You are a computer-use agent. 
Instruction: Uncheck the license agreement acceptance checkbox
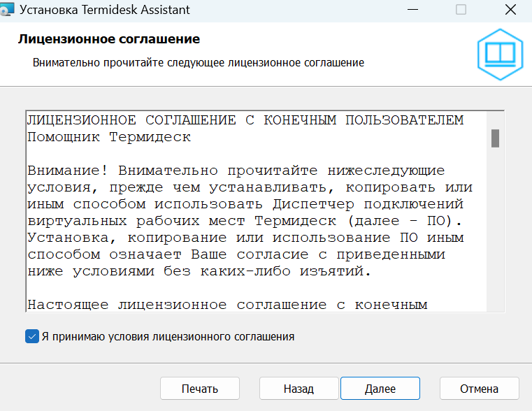pyautogui.click(x=31, y=336)
